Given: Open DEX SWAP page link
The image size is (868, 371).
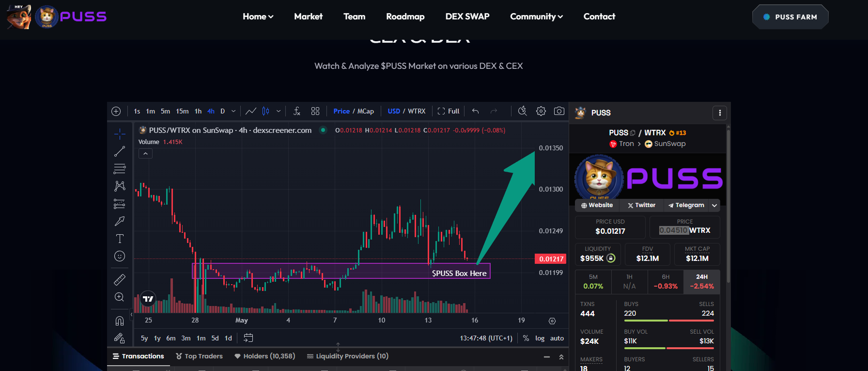Looking at the screenshot, I should tap(467, 16).
